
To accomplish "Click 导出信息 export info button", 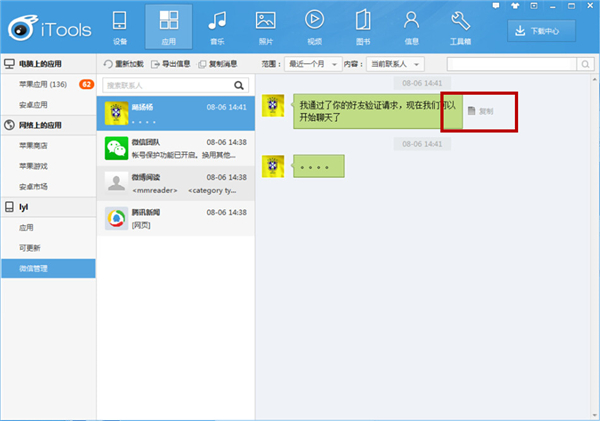I will [170, 64].
